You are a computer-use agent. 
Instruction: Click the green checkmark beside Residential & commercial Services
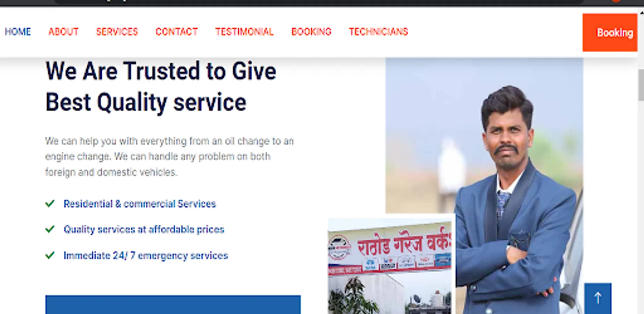click(x=50, y=203)
